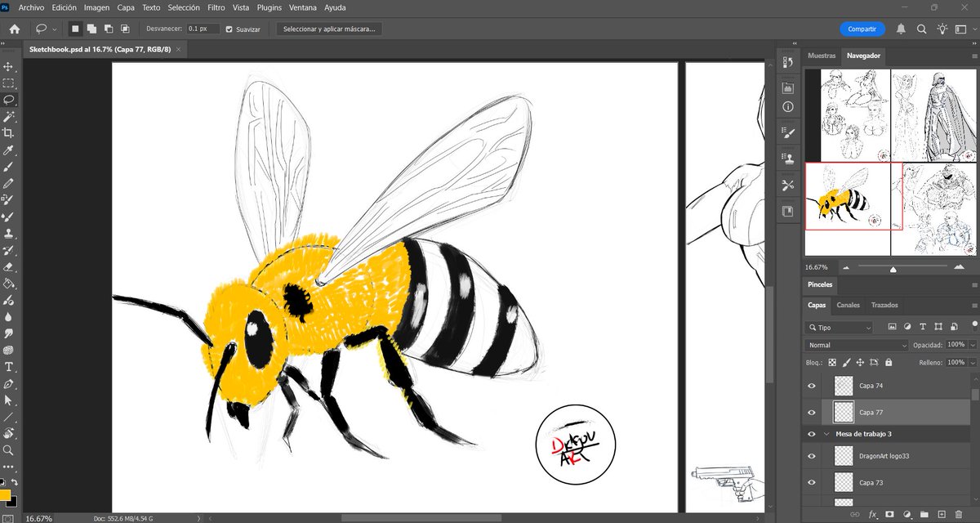Open the Relleno dropdown arrow

(x=973, y=362)
